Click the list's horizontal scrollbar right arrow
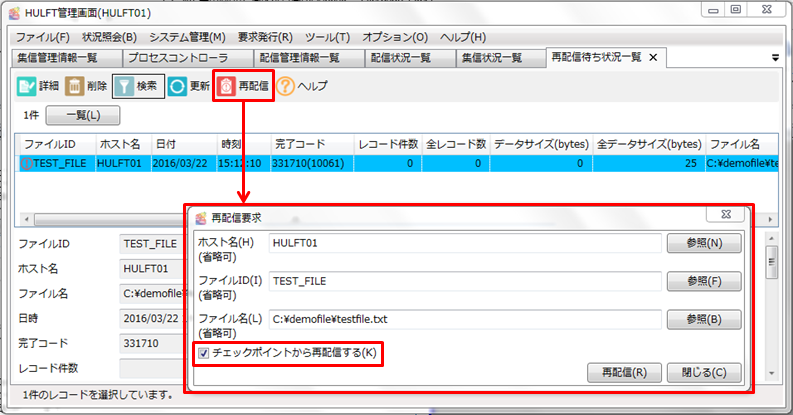This screenshot has height=415, width=793. 770,219
